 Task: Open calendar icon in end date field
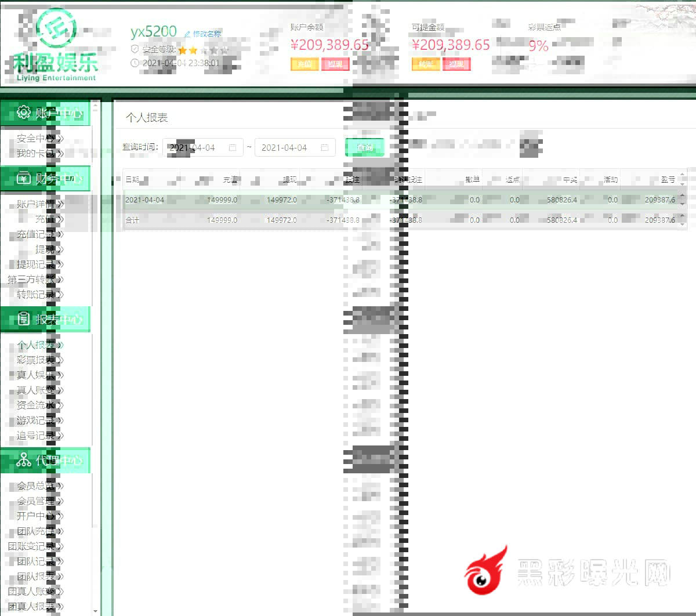pyautogui.click(x=325, y=148)
